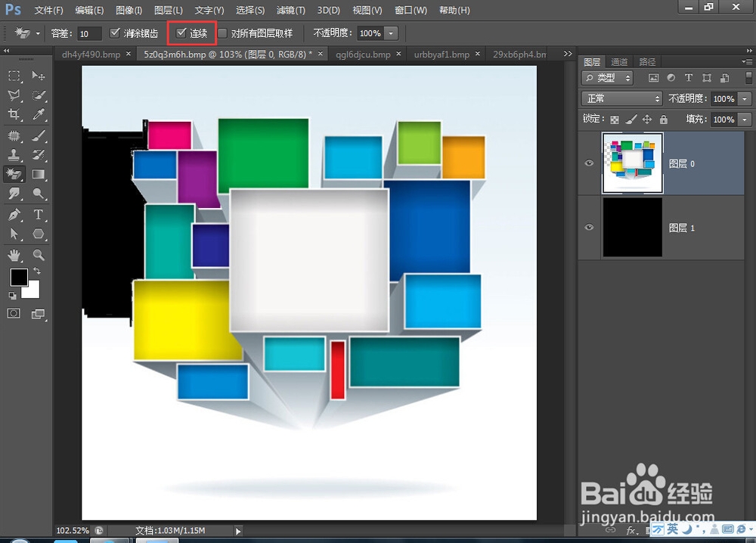The height and width of the screenshot is (543, 756).
Task: Select the Smudge tool
Action: pos(14,194)
